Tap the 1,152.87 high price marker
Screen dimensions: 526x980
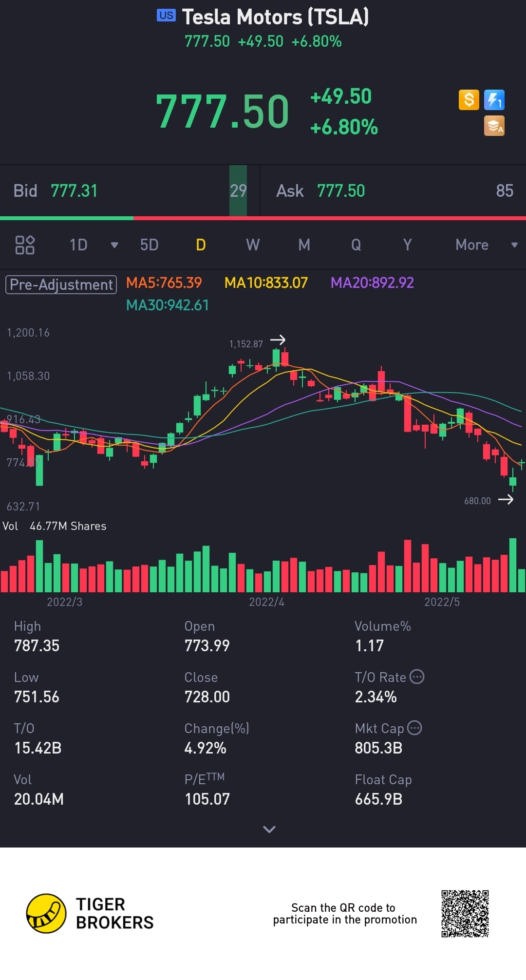[246, 344]
